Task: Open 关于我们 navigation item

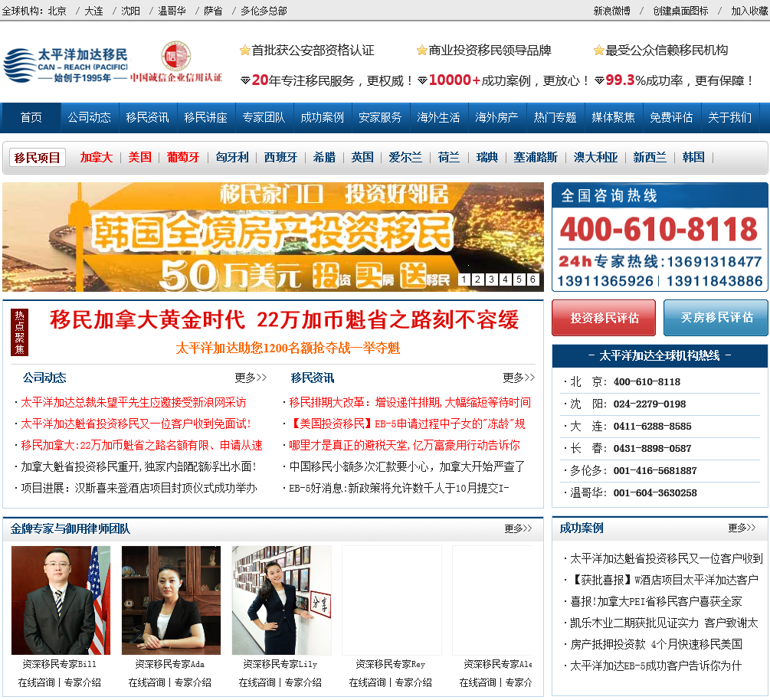Action: [729, 118]
